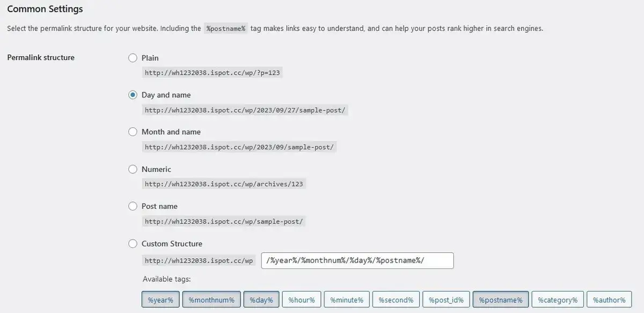Click the custom structure text field
This screenshot has height=313, width=644.
[357, 260]
